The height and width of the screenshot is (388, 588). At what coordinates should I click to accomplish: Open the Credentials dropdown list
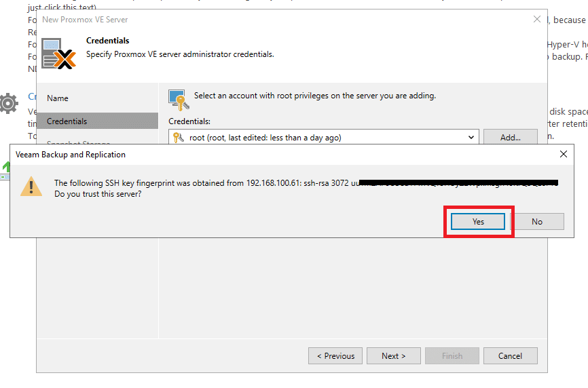[x=471, y=138]
